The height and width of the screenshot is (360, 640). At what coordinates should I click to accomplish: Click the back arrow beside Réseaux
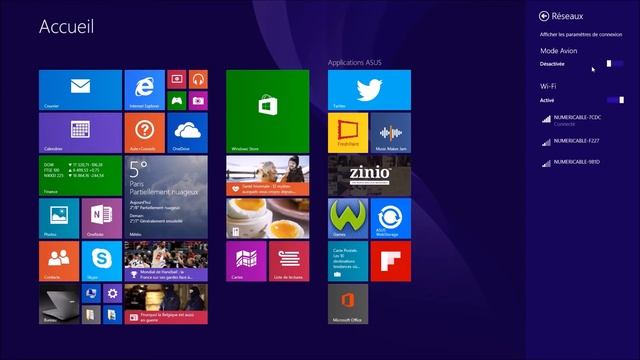[544, 16]
